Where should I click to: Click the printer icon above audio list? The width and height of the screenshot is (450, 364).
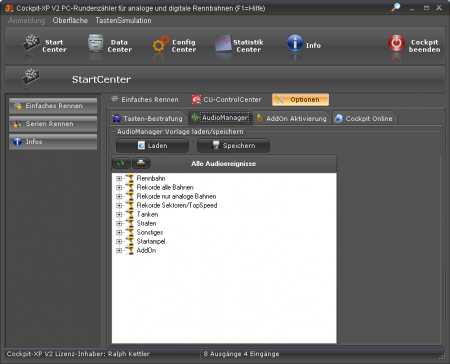pos(141,163)
